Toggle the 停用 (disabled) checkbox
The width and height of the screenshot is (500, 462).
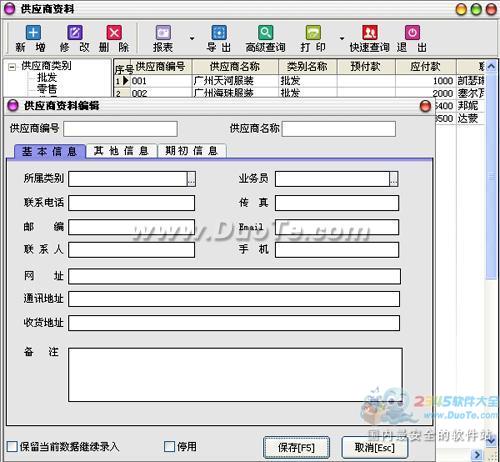coord(169,446)
